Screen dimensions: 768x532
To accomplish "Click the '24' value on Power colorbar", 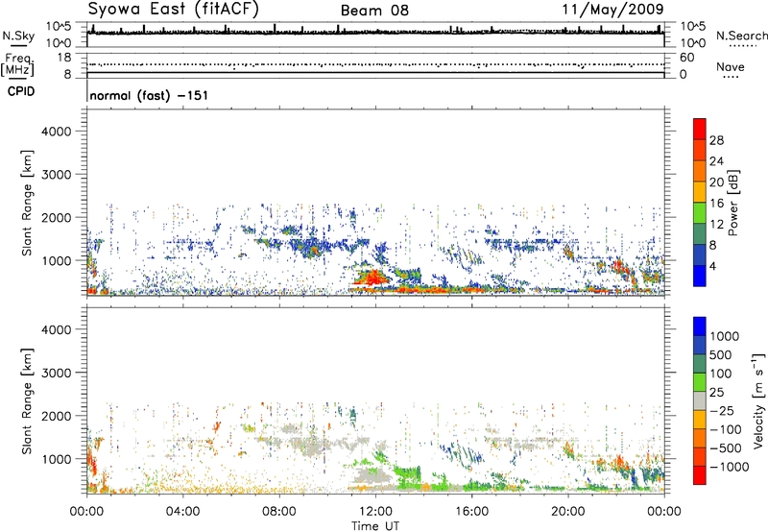I will 716,161.
